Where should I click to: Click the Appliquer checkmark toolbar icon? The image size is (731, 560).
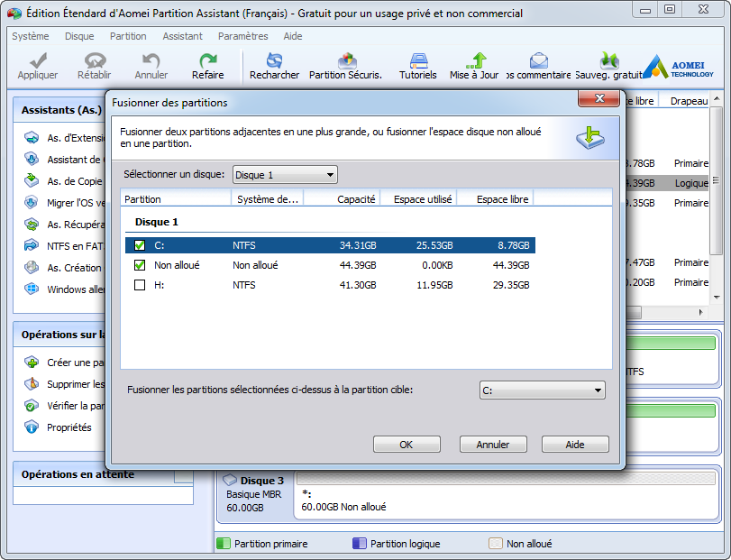pyautogui.click(x=38, y=60)
